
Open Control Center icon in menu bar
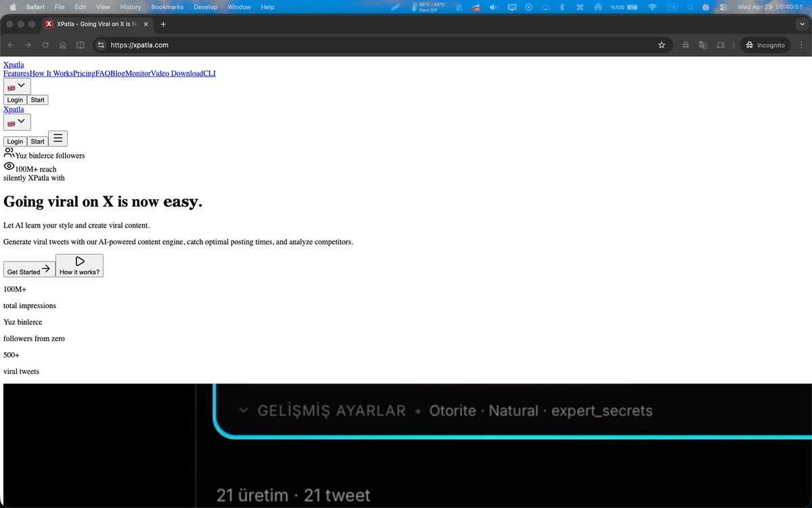coord(723,7)
